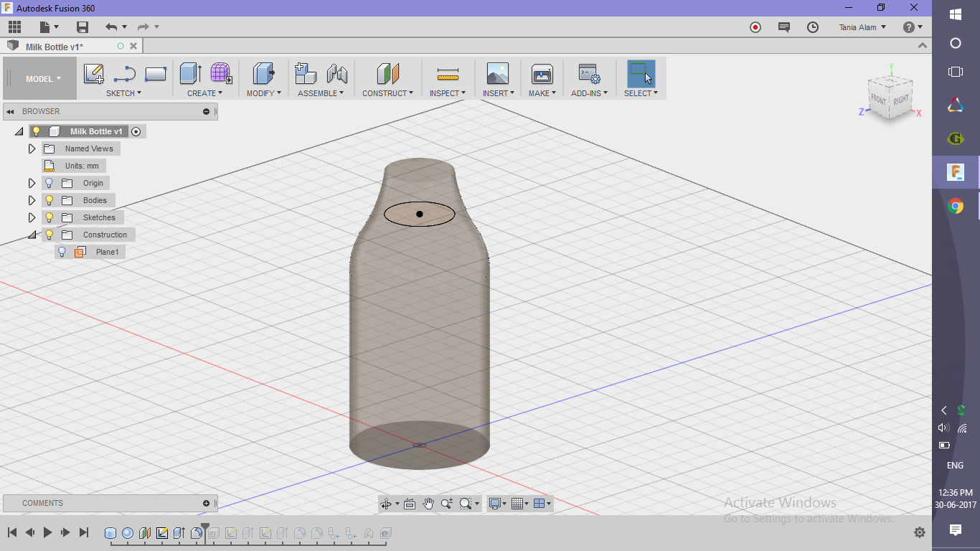Open the 3D Print make tool
The image size is (980, 551).
542,74
